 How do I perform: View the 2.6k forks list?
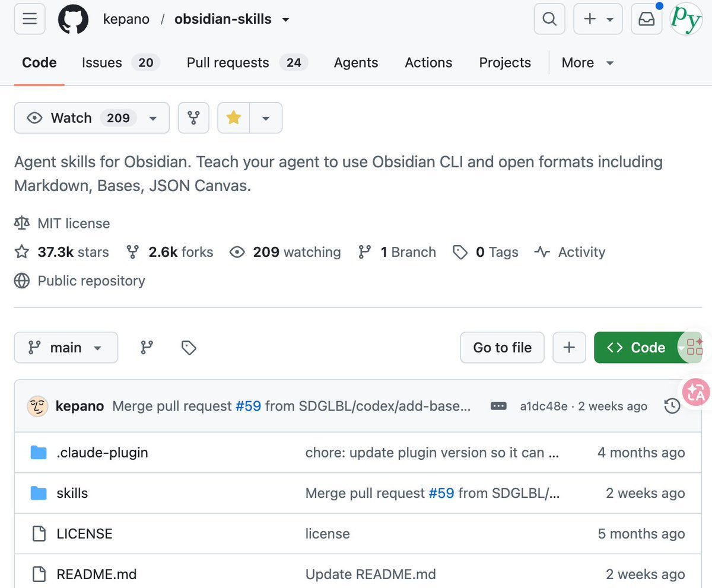pyautogui.click(x=170, y=252)
